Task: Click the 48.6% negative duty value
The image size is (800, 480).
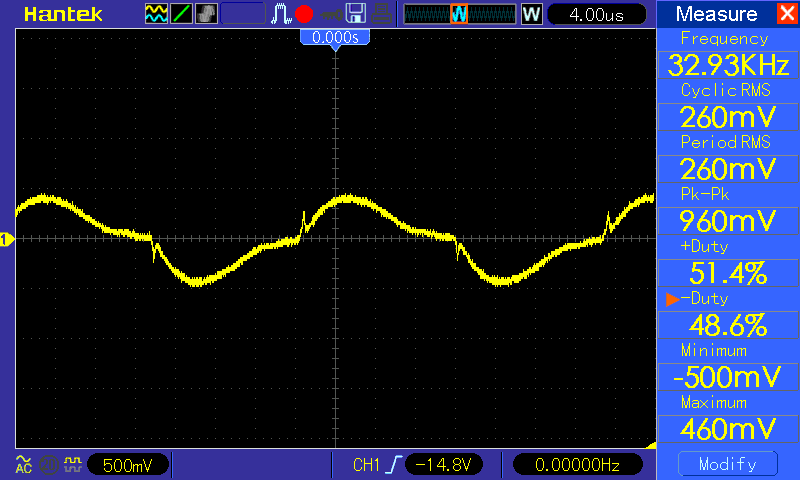Action: click(x=728, y=325)
